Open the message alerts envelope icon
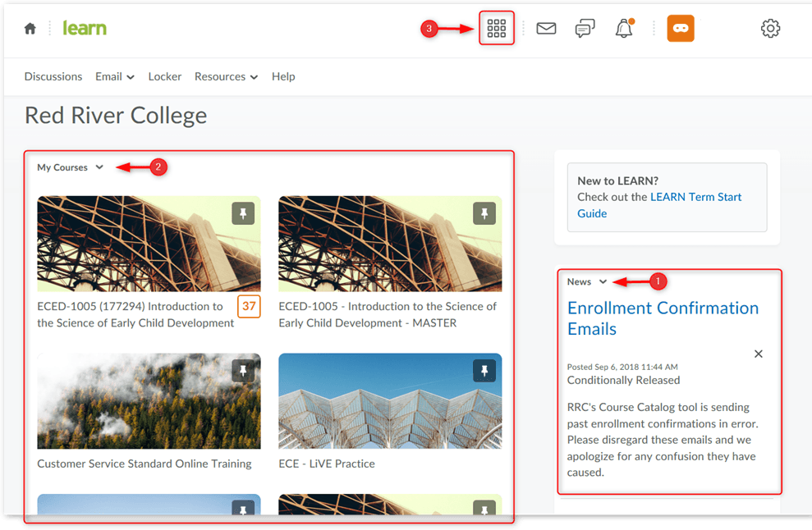The image size is (812, 530). click(x=546, y=29)
